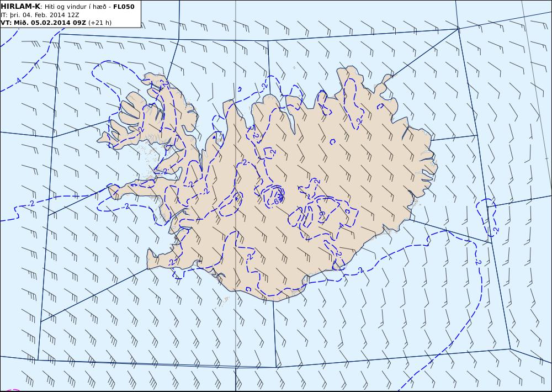Click the initial time line 'IT: þri. 04. Feb. 2014 12Z'
The width and height of the screenshot is (552, 392).
point(40,15)
